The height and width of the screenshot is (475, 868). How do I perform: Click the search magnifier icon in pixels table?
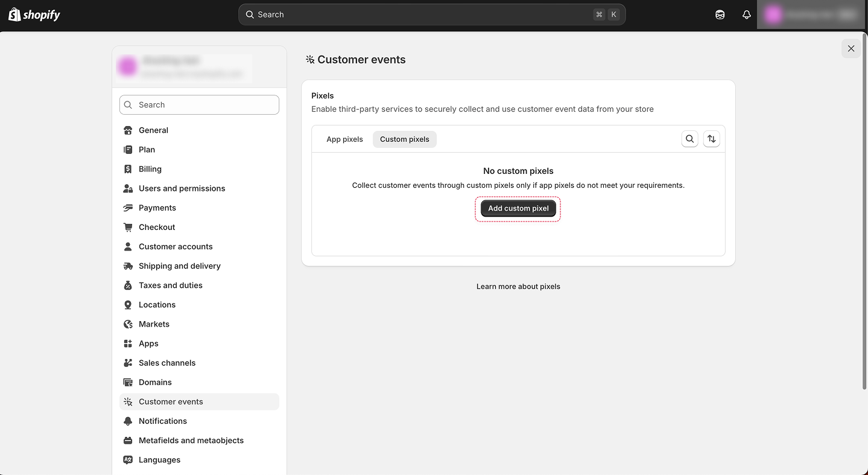point(689,139)
